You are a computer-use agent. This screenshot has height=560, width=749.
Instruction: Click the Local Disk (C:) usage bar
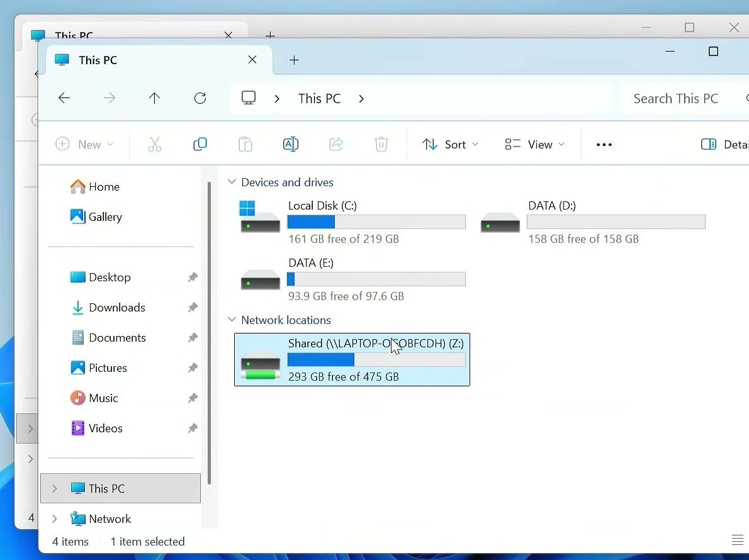point(376,221)
